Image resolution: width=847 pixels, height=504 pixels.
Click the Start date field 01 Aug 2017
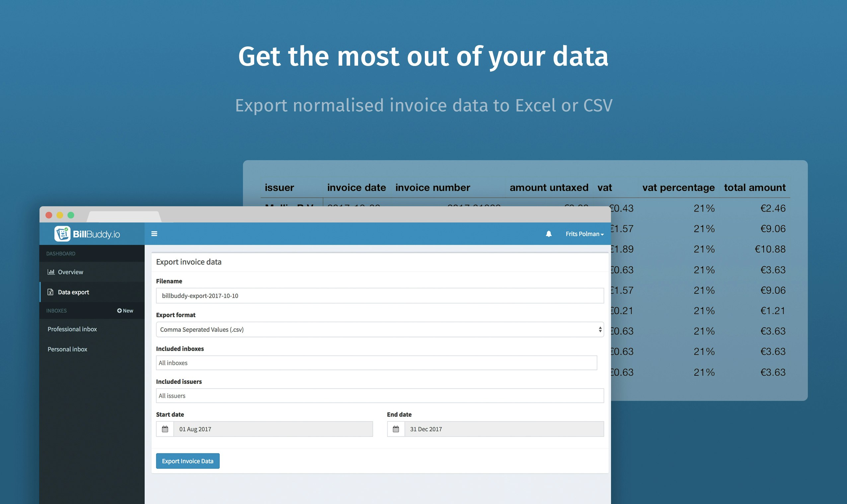pos(273,429)
